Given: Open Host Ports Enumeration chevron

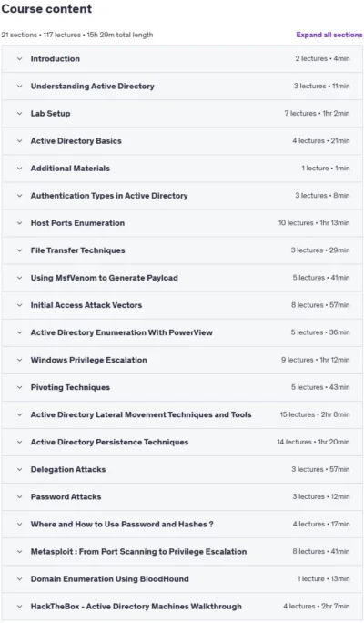Looking at the screenshot, I should [19, 223].
